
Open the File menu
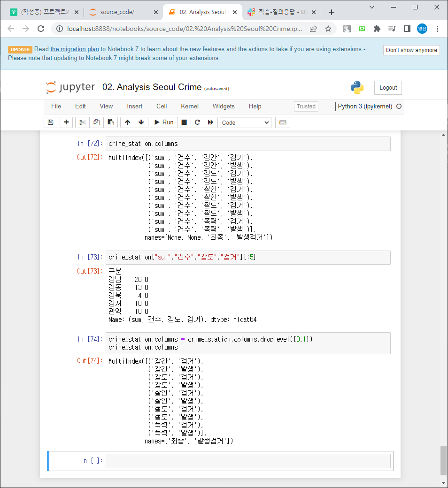click(56, 107)
